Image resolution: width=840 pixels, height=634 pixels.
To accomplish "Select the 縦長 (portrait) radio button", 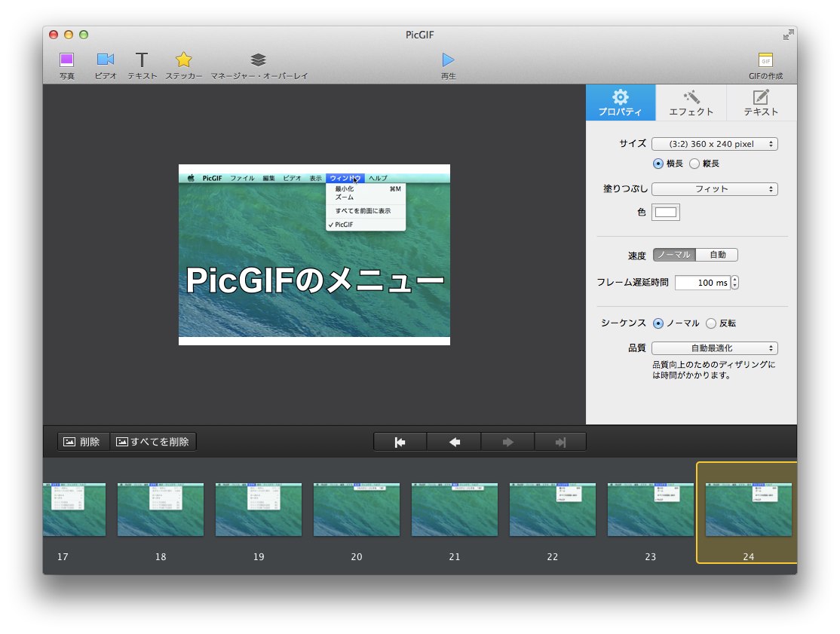I will pyautogui.click(x=694, y=164).
